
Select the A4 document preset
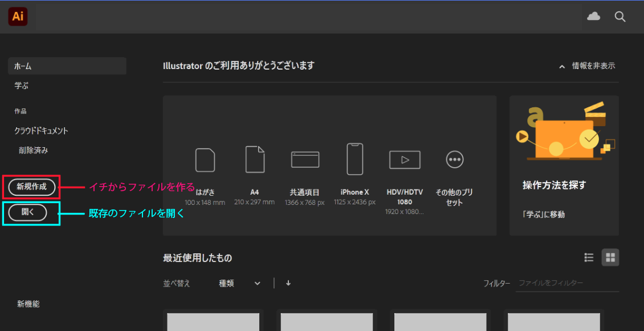[255, 160]
